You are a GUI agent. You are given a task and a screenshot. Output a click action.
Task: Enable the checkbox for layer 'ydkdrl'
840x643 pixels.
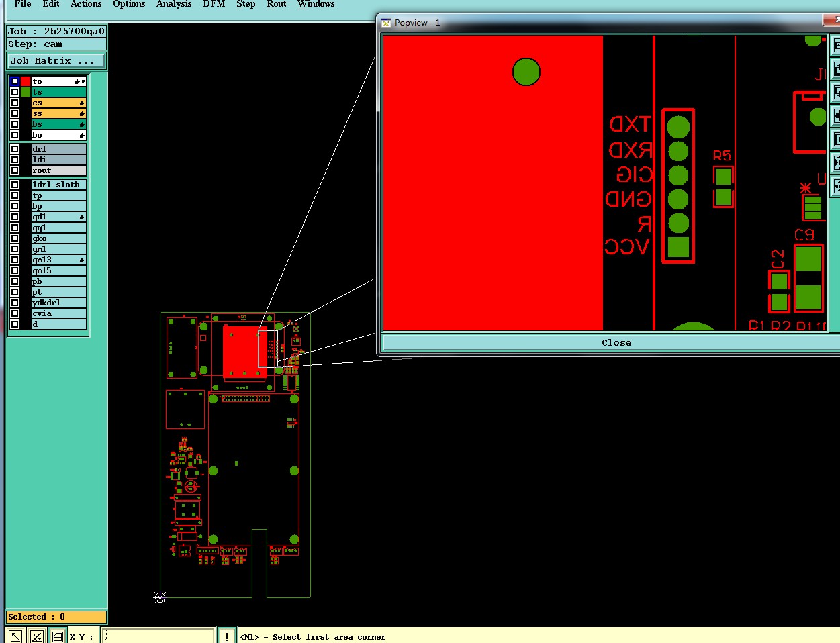pyautogui.click(x=15, y=303)
